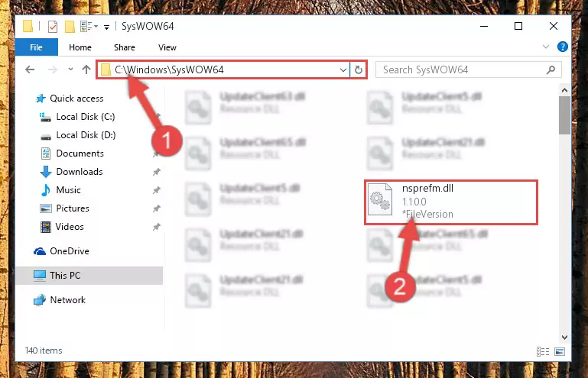Click the scroll up arrow of file list

[x=564, y=90]
